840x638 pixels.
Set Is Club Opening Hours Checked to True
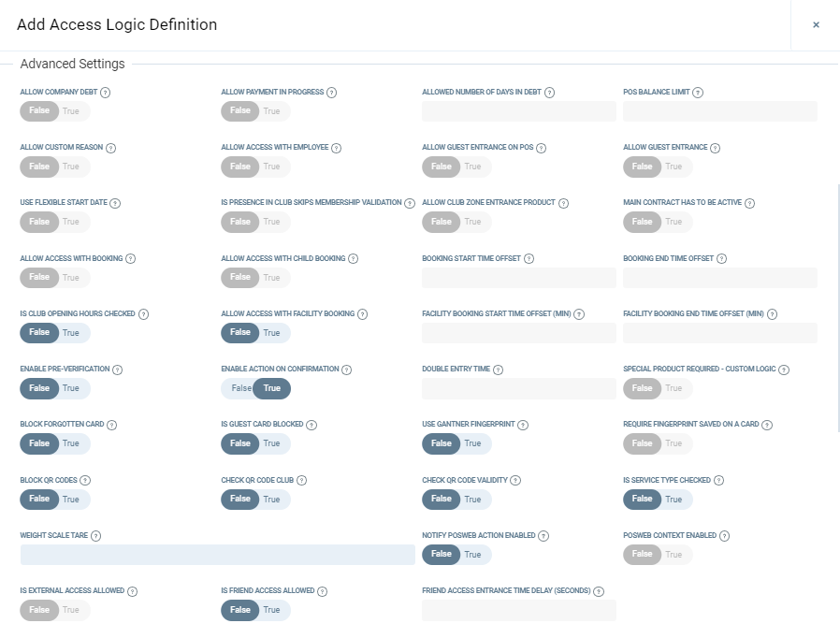pyautogui.click(x=72, y=333)
